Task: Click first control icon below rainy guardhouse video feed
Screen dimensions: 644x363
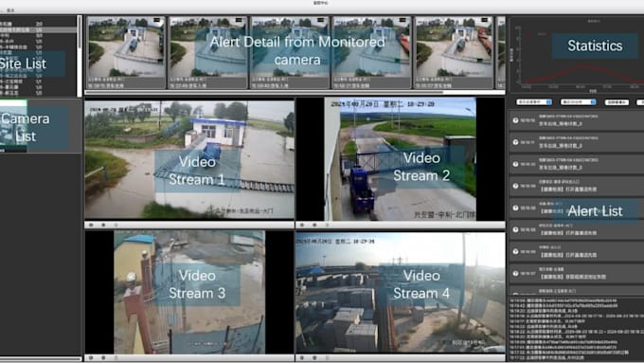Action: (x=91, y=225)
